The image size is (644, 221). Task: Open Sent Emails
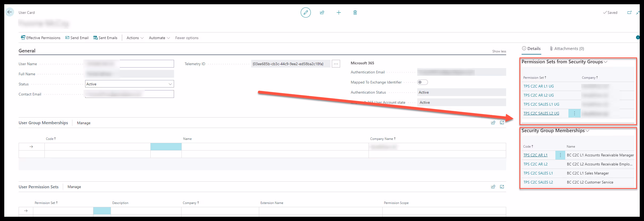click(x=105, y=38)
